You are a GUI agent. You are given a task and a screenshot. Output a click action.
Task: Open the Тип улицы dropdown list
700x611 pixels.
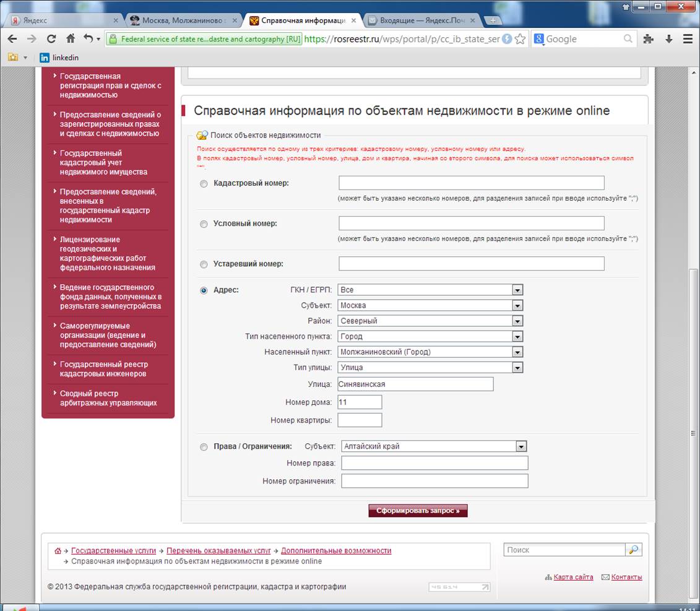pos(517,368)
